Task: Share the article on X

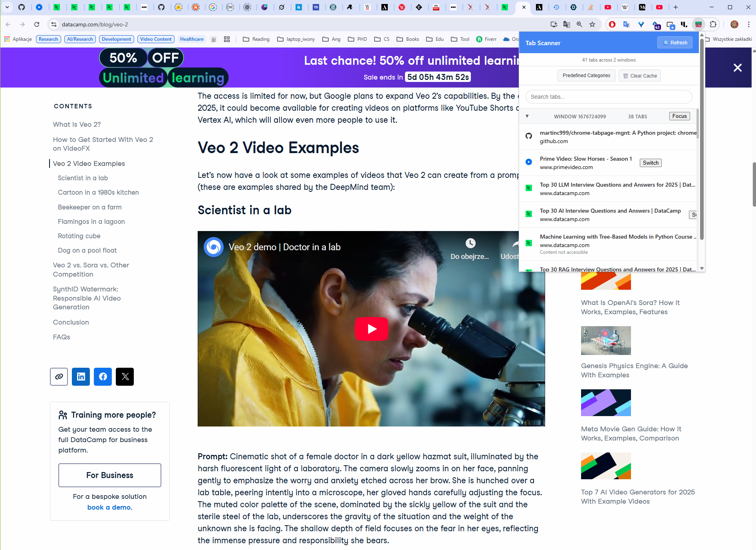Action: 125,377
